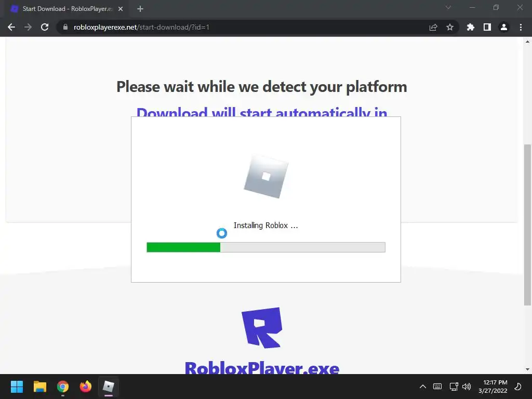Share this page via share icon
This screenshot has height=399, width=532.
coord(433,27)
